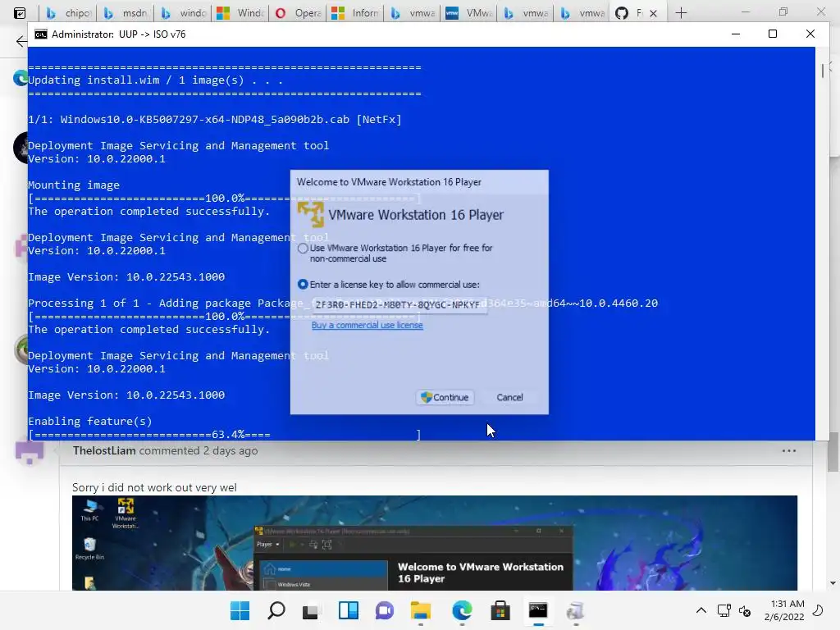Viewport: 840px width, 630px height.
Task: Click the Command Prompt window title icon
Action: (x=41, y=34)
